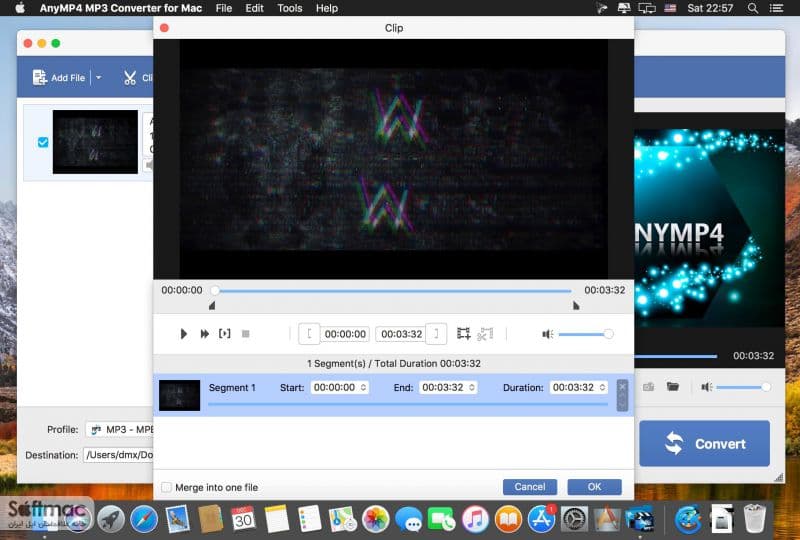This screenshot has height=540, width=800.
Task: Stop the clip playback
Action: (245, 334)
